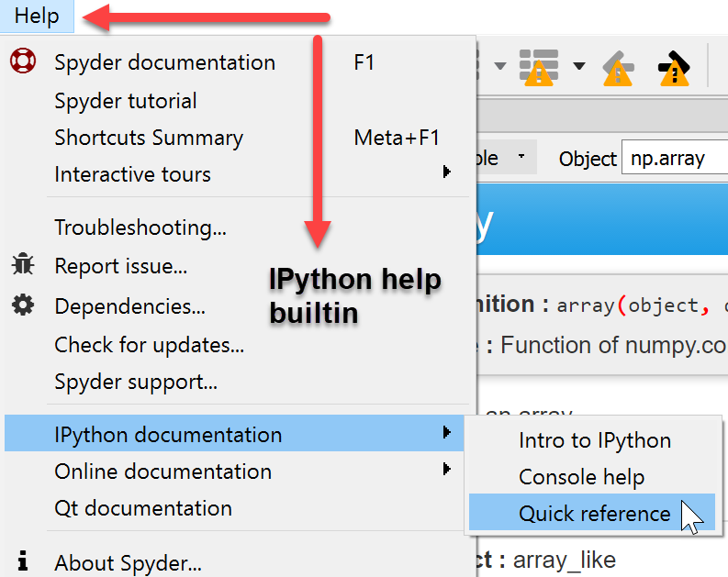The height and width of the screenshot is (577, 728).
Task: Open dropdown arrow after warning list icon
Action: pos(578,66)
